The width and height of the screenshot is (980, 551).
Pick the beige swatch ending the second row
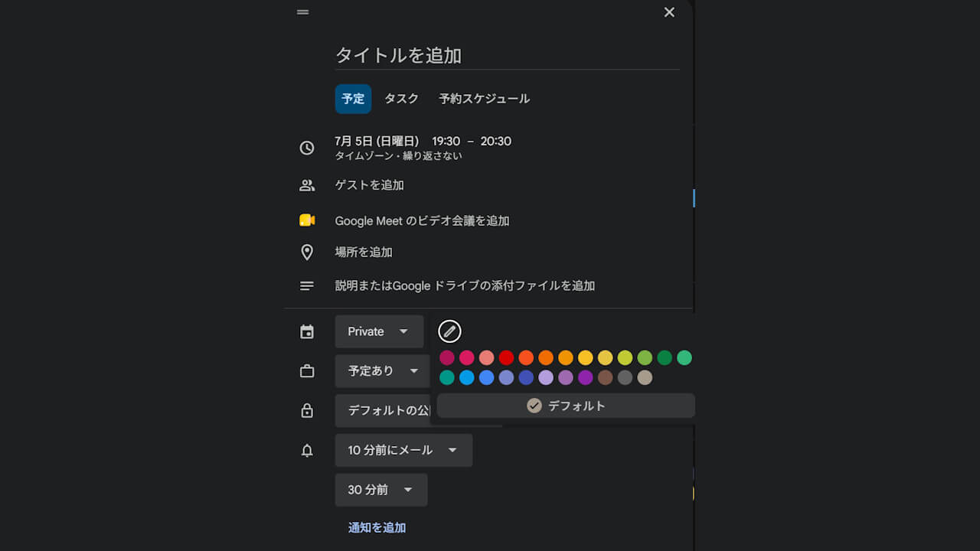tap(645, 377)
